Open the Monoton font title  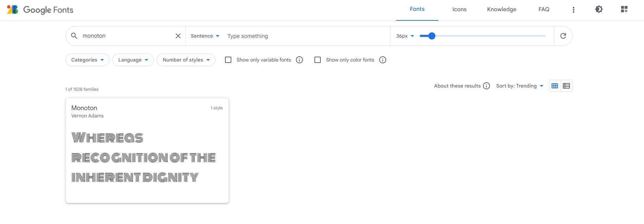[x=84, y=108]
